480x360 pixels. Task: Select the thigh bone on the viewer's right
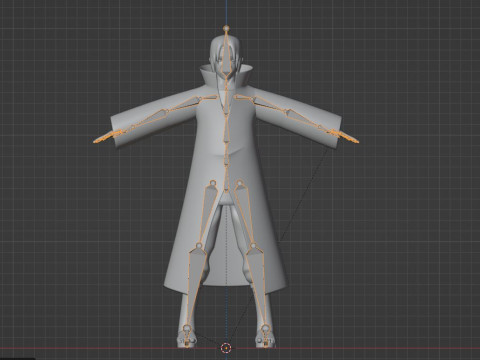[245, 214]
